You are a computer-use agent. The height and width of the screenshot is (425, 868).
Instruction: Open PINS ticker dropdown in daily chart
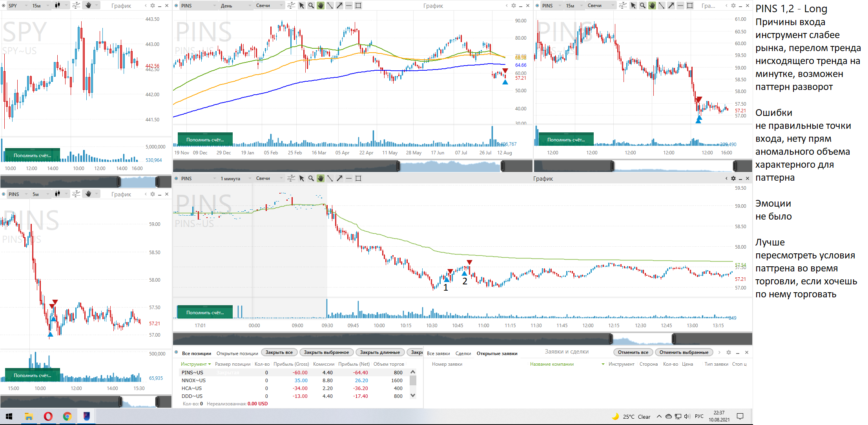pyautogui.click(x=199, y=5)
